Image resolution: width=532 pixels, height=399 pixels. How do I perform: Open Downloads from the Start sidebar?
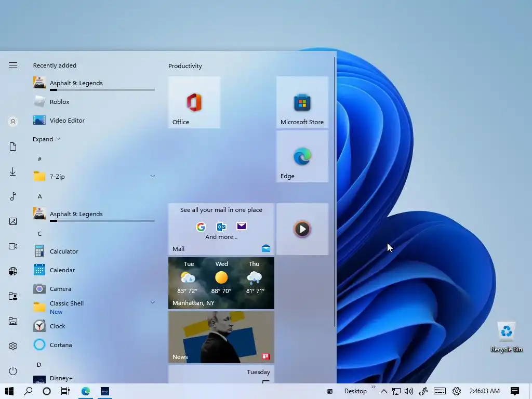[13, 171]
